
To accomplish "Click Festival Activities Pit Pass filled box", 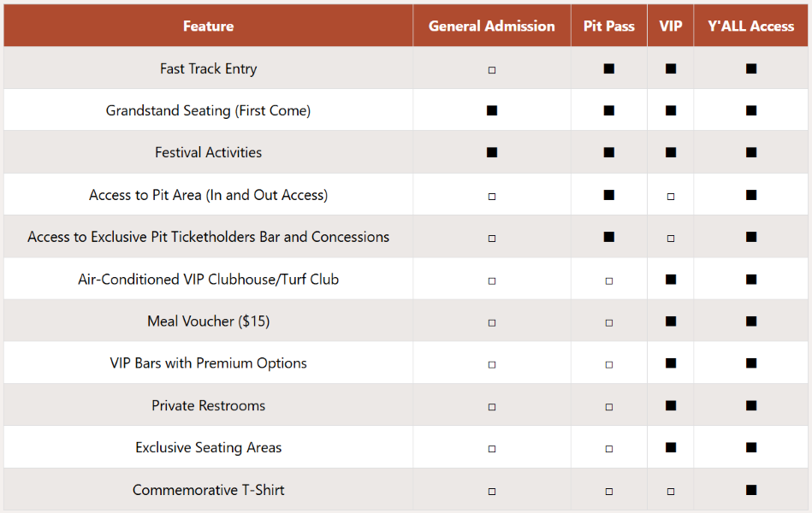I will (608, 153).
